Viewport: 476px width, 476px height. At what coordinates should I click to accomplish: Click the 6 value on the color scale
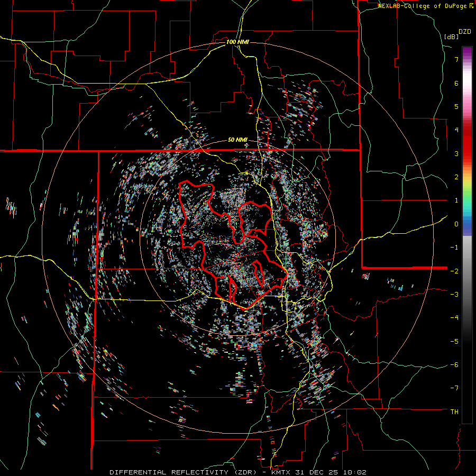tap(456, 83)
